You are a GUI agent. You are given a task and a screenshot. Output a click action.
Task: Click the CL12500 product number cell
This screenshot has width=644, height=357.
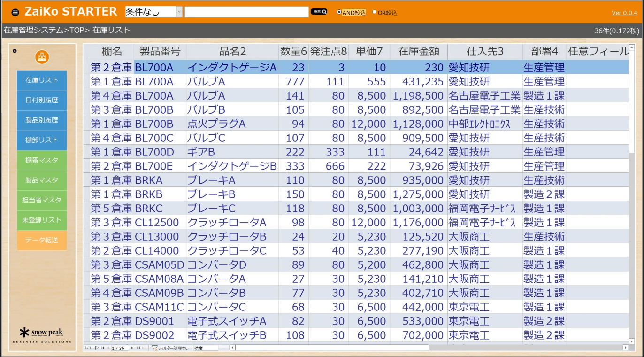pyautogui.click(x=160, y=222)
